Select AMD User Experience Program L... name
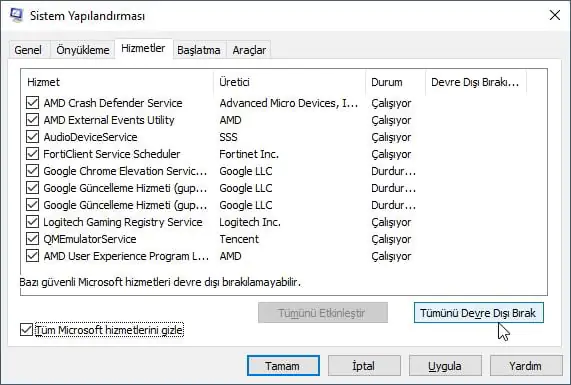The width and height of the screenshot is (571, 385). pyautogui.click(x=126, y=256)
